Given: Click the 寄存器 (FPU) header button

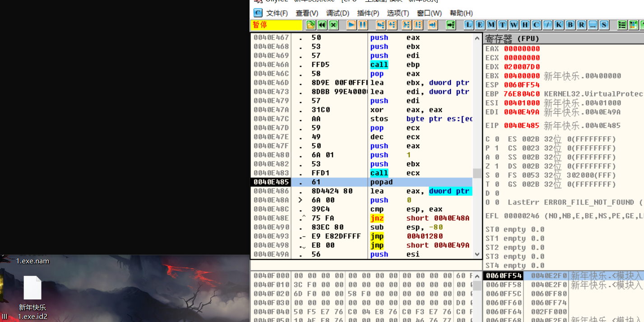Looking at the screenshot, I should pos(512,39).
